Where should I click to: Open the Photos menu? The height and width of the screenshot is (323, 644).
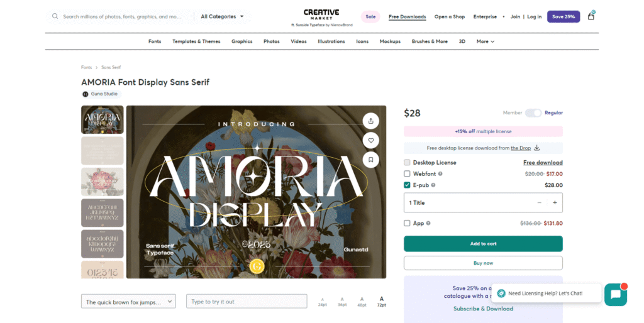[x=272, y=41]
